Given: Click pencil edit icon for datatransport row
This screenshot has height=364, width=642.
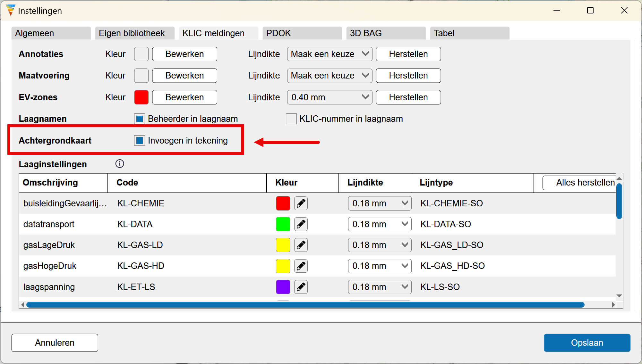Looking at the screenshot, I should (301, 224).
